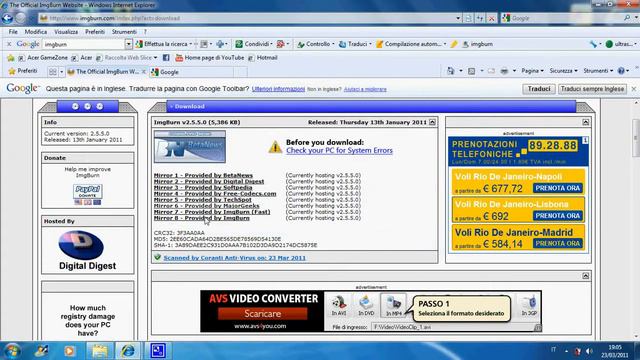Click the blue Help question-mark icon
640x360 pixels.
coord(621,71)
